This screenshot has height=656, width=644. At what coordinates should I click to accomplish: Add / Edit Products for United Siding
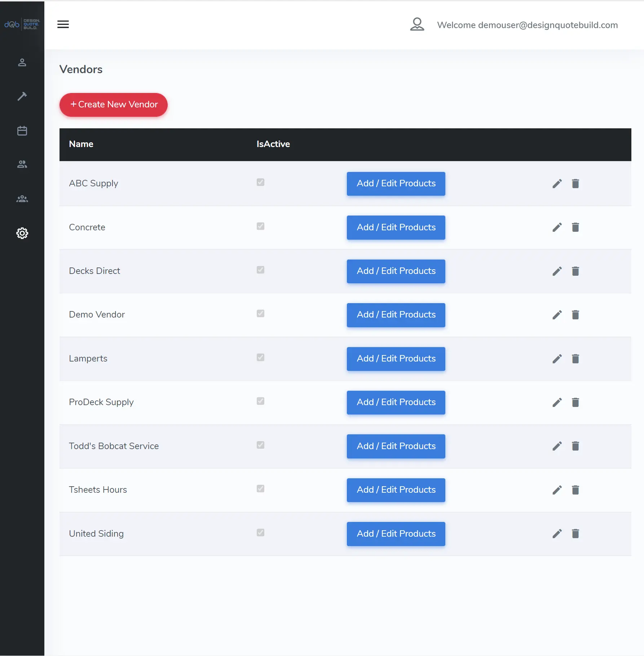click(396, 534)
